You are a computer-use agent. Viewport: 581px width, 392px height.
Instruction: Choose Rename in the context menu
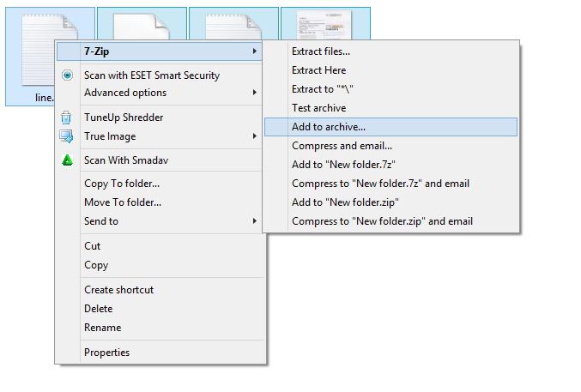pyautogui.click(x=103, y=328)
